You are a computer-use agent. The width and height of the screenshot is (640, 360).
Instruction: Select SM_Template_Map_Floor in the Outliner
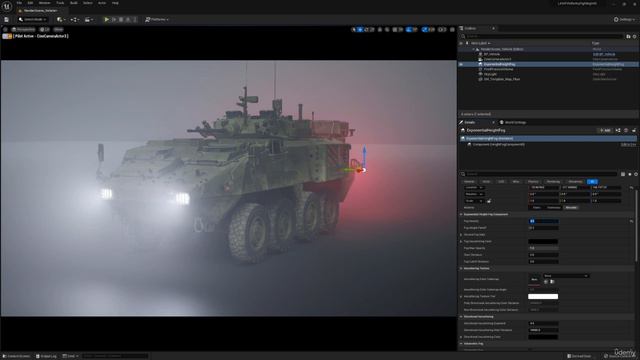coord(502,79)
